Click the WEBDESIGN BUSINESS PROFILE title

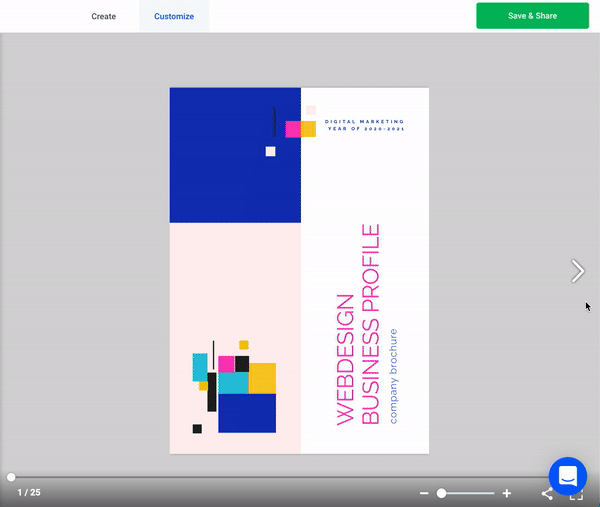coord(358,324)
